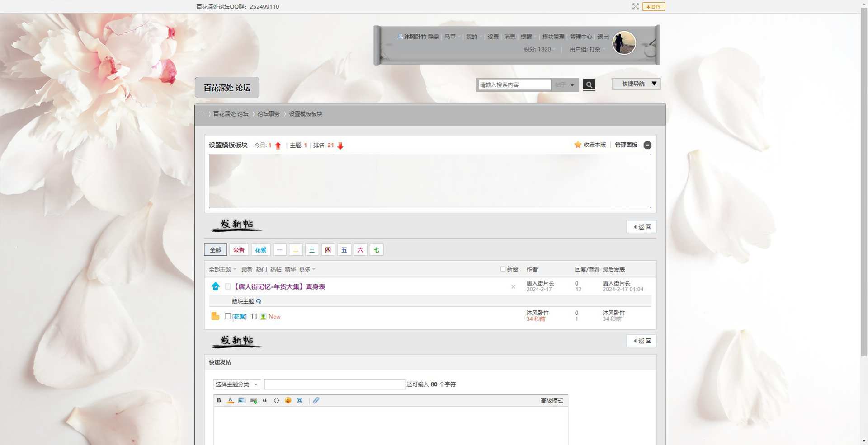Click the code brackets icon
This screenshot has width=868, height=445.
click(276, 400)
